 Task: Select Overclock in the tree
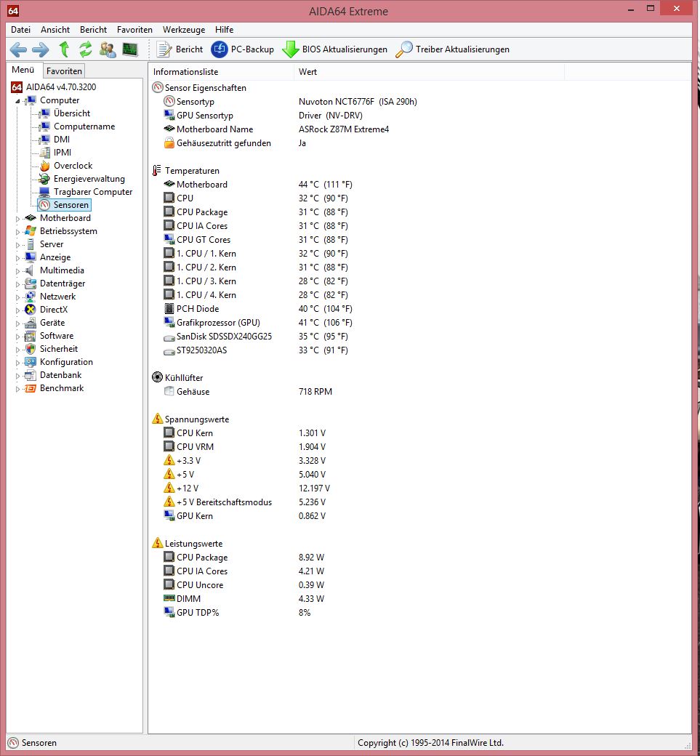[73, 166]
